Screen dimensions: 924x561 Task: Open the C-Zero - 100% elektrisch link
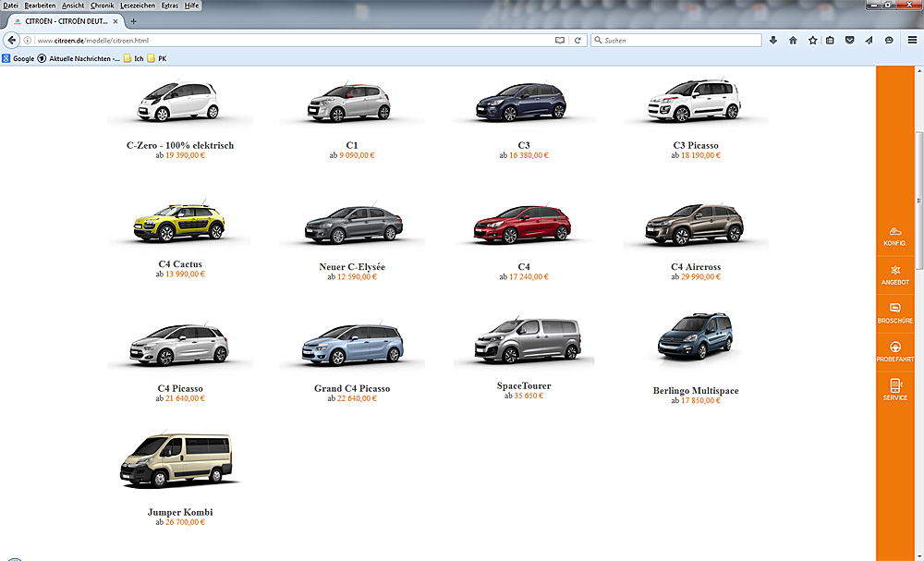click(180, 145)
